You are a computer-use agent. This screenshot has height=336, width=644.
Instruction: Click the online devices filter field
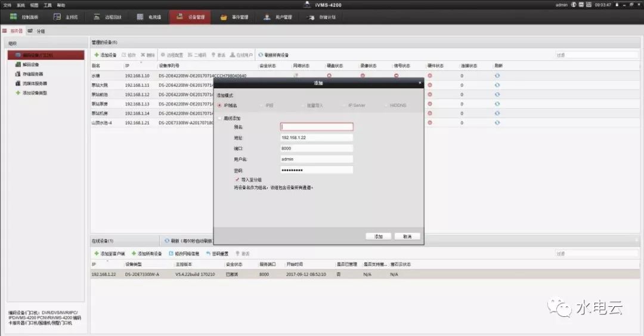tap(596, 253)
